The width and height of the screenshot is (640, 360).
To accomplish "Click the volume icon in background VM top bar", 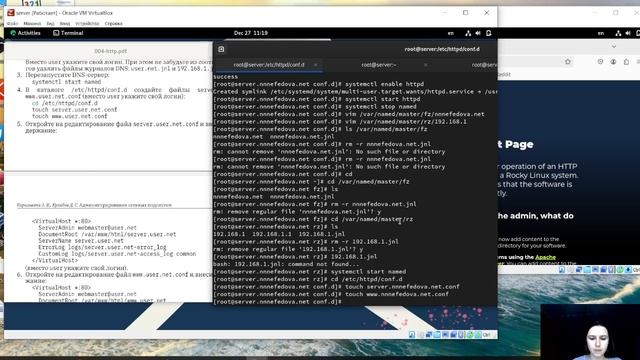I will click(628, 33).
